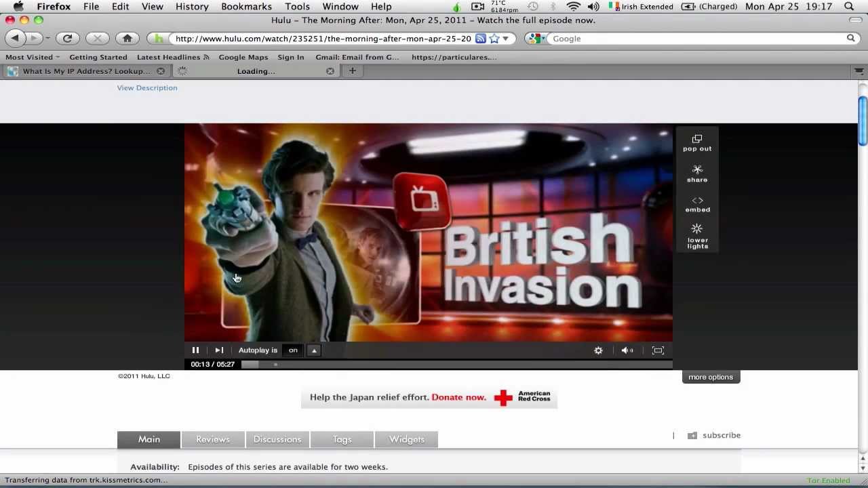
Task: Stop loading the page
Action: pos(97,39)
